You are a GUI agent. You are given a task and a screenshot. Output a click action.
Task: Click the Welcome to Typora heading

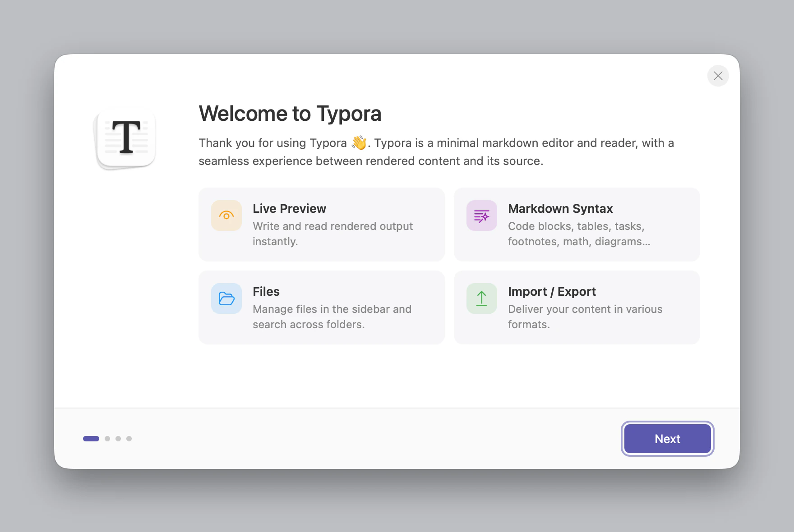coord(290,114)
